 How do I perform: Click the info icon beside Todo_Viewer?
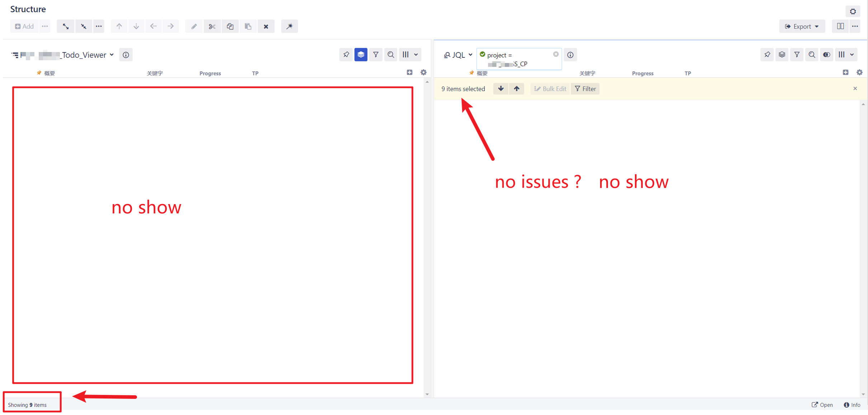(126, 55)
